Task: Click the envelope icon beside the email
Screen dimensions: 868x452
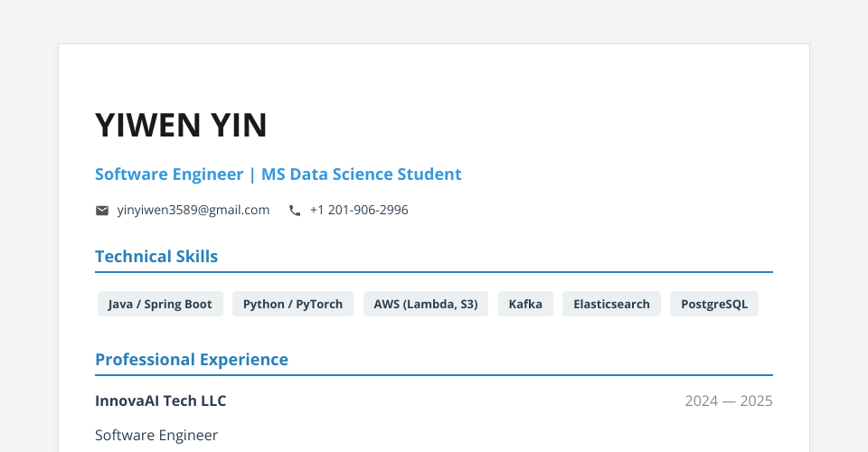Action: 102,211
